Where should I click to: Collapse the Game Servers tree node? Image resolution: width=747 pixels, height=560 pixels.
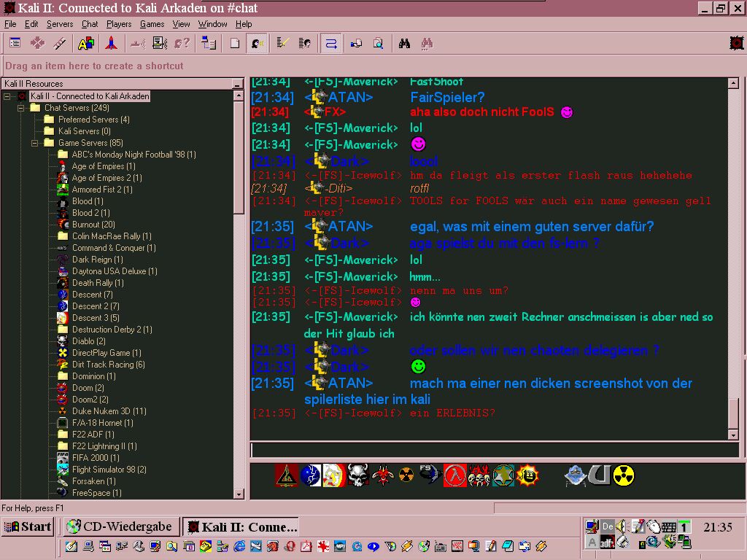pos(35,143)
